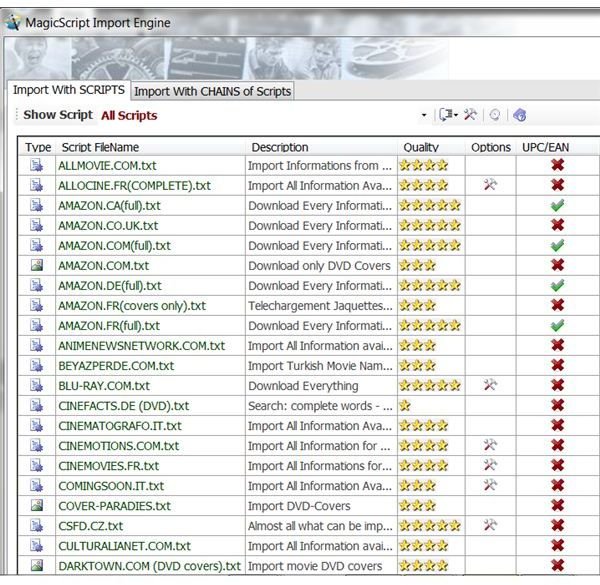Click the script type icon for AMAZON.CA(full).txt
This screenshot has height=585, width=600.
(37, 205)
